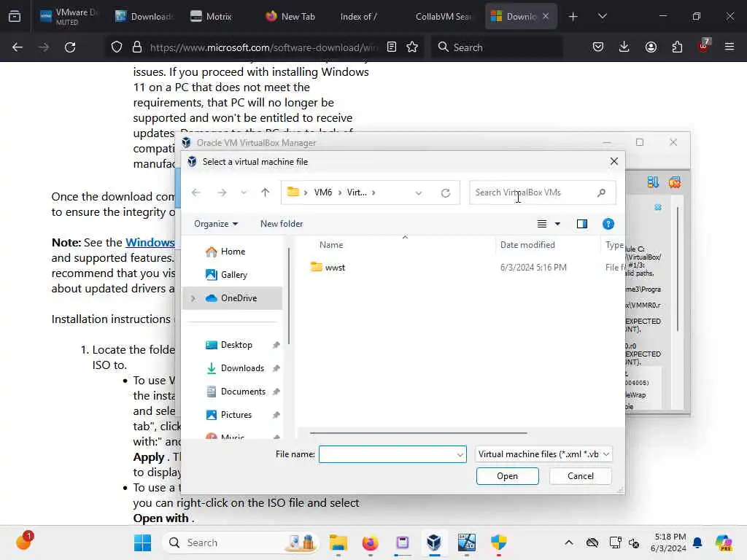Switch to CollabVM tab
The height and width of the screenshot is (560, 747).
point(443,16)
